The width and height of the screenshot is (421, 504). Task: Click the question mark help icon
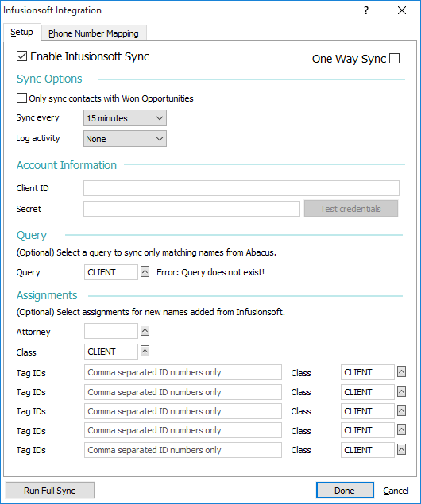click(x=366, y=10)
